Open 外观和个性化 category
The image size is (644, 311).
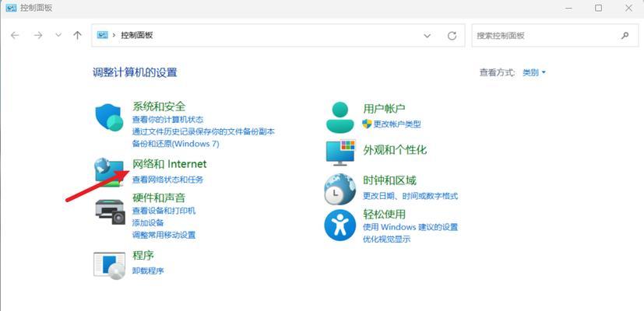pyautogui.click(x=395, y=150)
